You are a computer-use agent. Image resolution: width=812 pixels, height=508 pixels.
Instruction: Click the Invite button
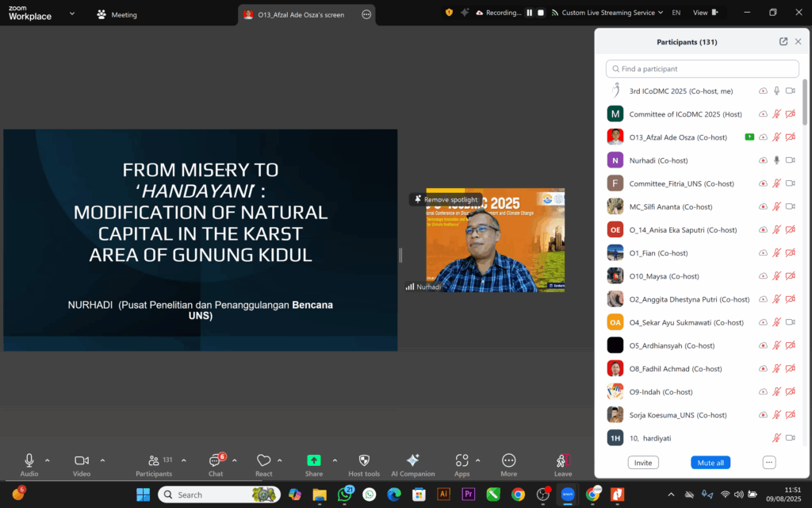(x=643, y=463)
